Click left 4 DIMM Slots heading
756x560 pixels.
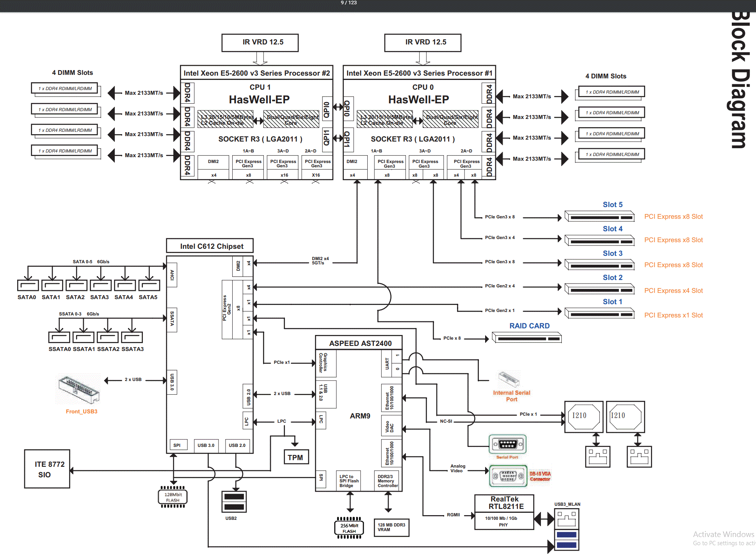click(72, 73)
